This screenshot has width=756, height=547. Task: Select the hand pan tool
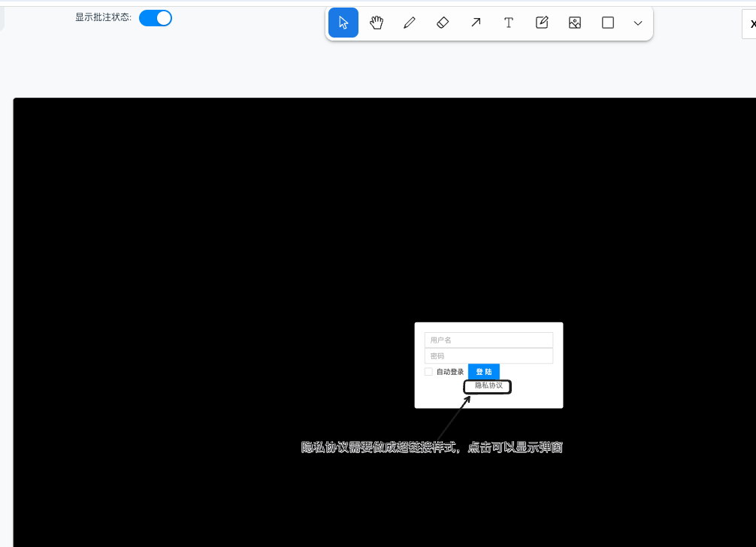(376, 23)
